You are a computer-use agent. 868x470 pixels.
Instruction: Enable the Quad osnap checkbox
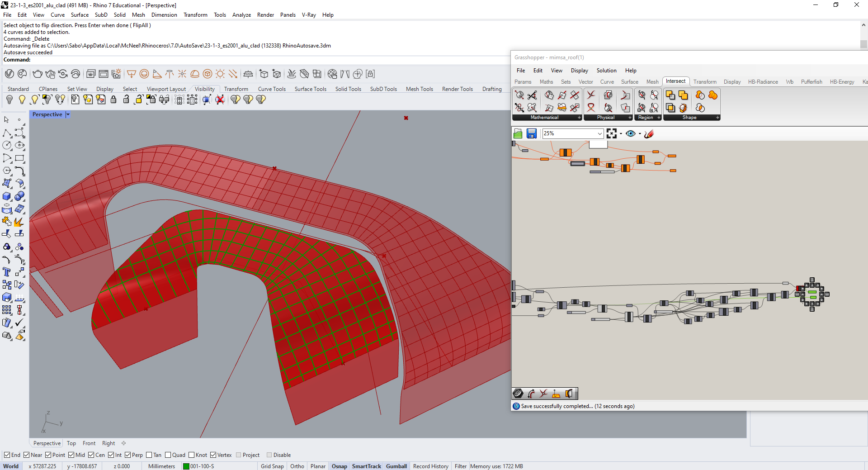pyautogui.click(x=168, y=455)
